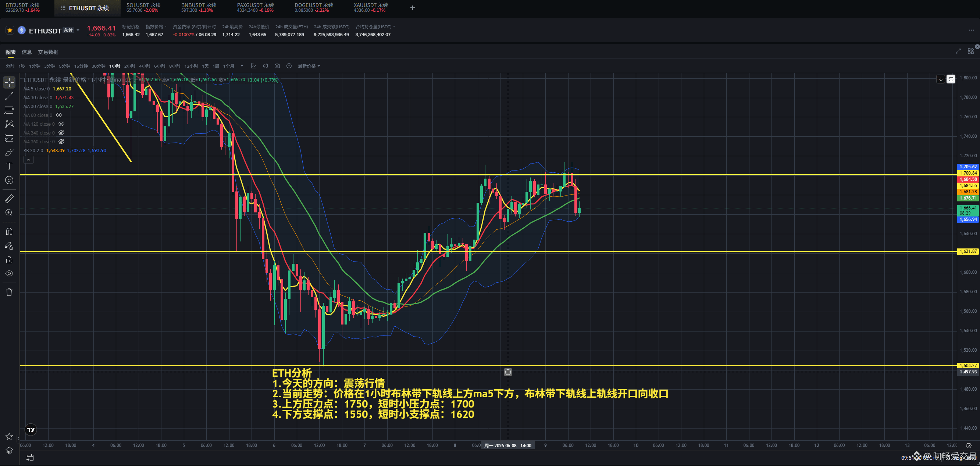Open the object tree layers icon
The height and width of the screenshot is (466, 980).
9,451
